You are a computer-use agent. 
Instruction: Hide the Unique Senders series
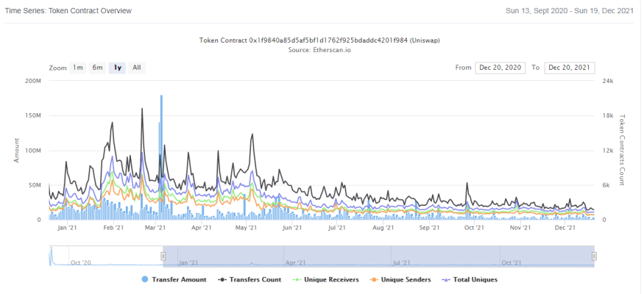[x=401, y=279]
